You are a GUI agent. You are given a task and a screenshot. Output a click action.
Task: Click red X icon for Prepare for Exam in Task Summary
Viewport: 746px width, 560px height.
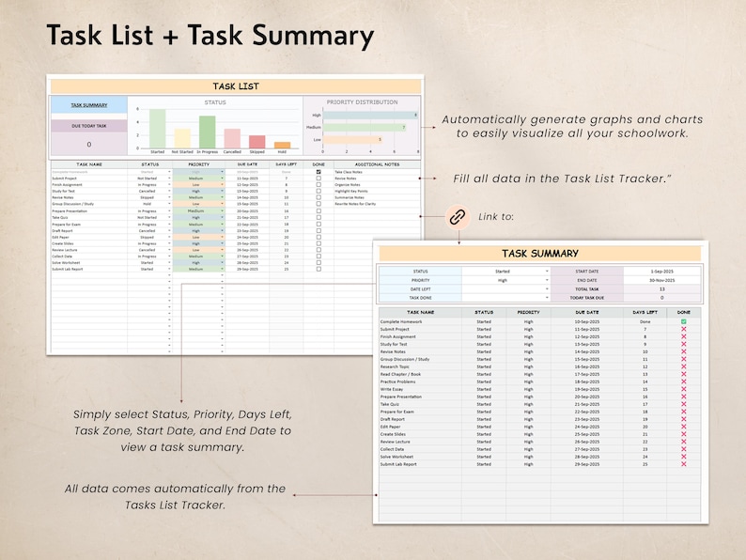pos(684,412)
